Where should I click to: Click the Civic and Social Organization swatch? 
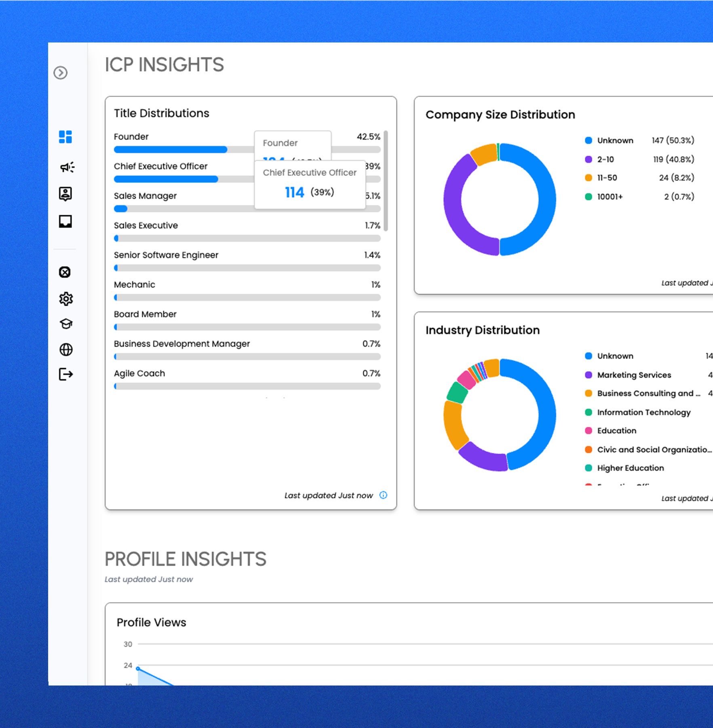[x=589, y=449]
